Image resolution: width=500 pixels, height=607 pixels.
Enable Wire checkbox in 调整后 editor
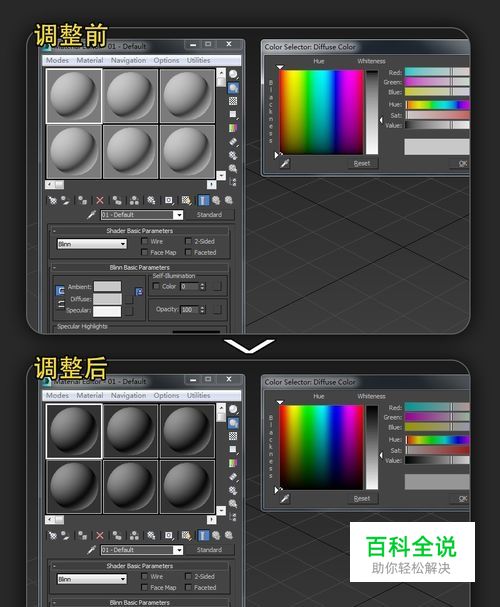[x=145, y=576]
